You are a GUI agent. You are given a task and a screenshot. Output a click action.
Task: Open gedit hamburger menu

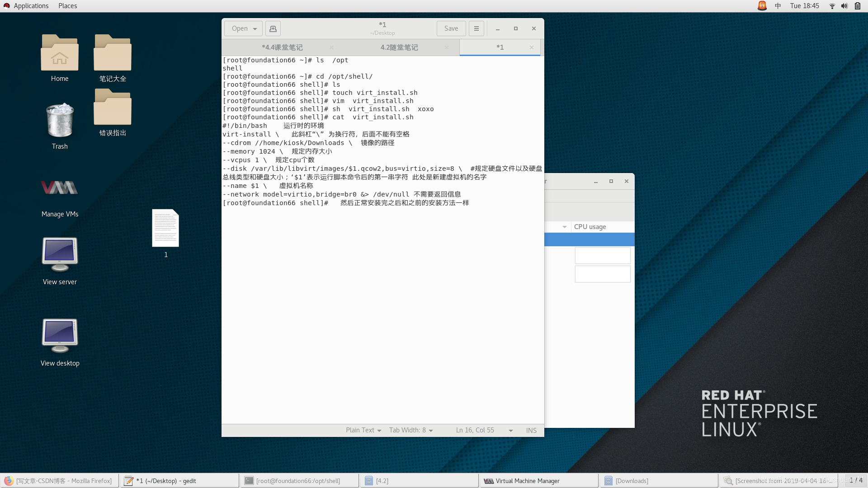[476, 28]
